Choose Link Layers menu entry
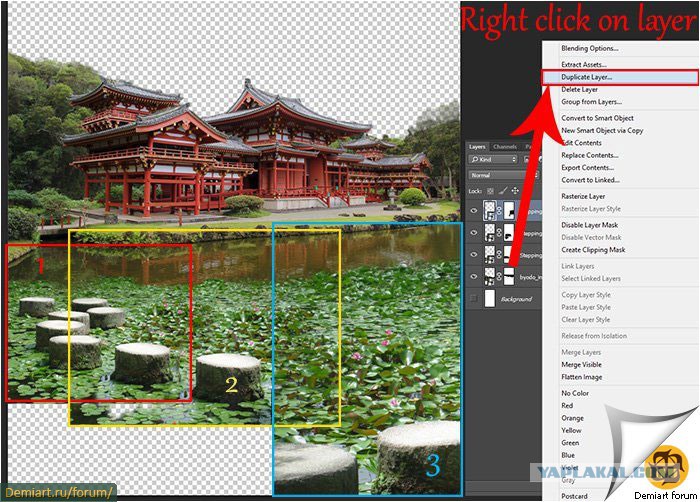 (x=578, y=266)
